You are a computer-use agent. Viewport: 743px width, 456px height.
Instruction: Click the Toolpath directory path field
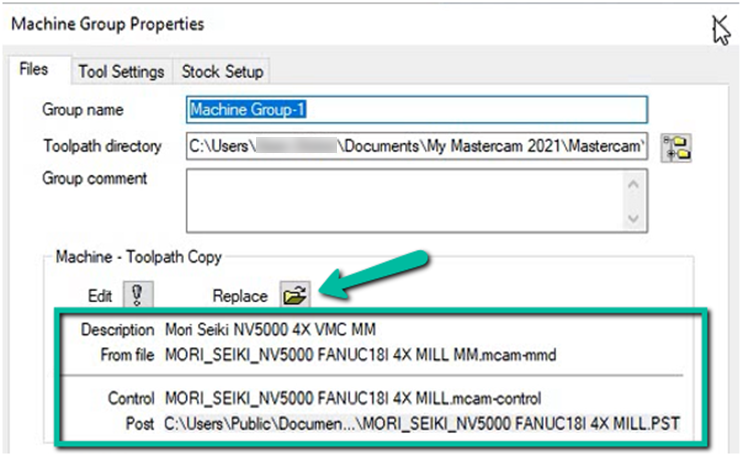[x=417, y=146]
